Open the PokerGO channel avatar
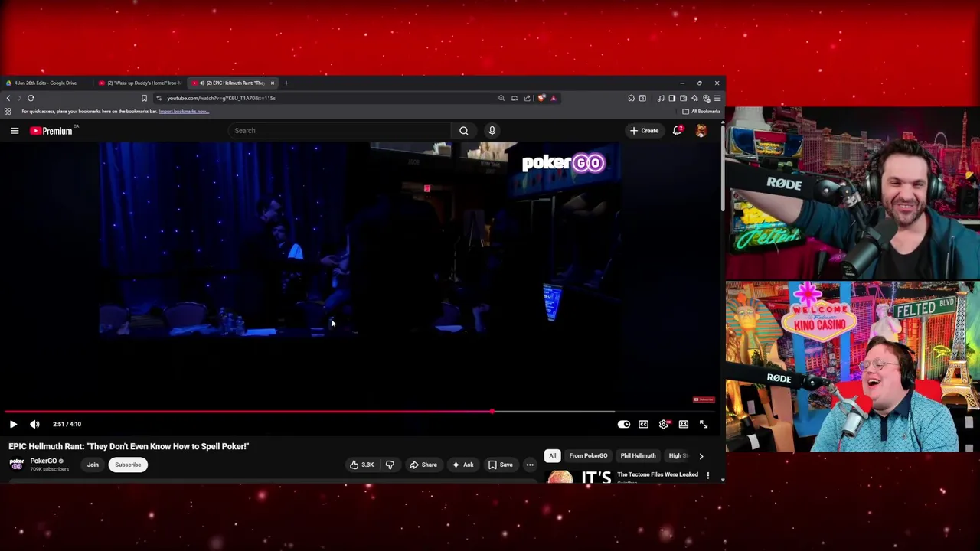This screenshot has height=551, width=980. (17, 465)
